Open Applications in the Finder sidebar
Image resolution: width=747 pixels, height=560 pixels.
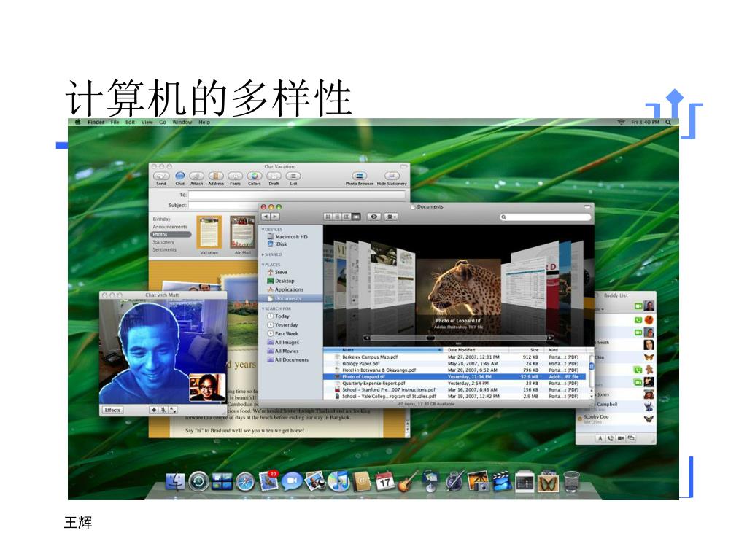pos(285,289)
